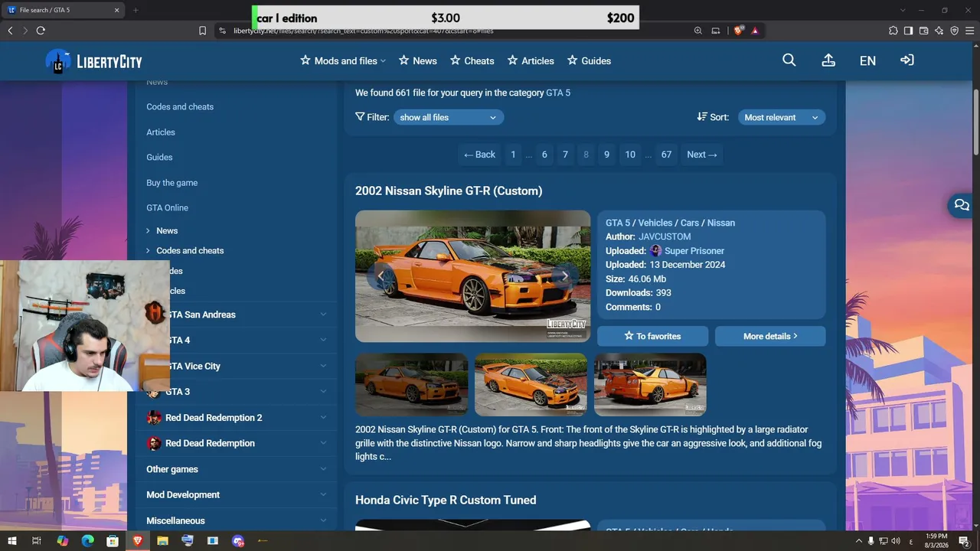The height and width of the screenshot is (551, 980).
Task: Switch language using the EN selector
Action: (x=867, y=60)
